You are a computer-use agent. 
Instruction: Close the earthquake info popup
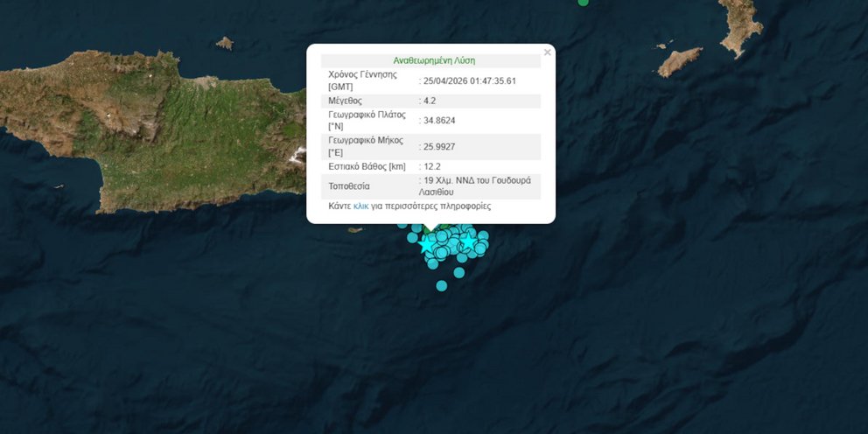547,52
